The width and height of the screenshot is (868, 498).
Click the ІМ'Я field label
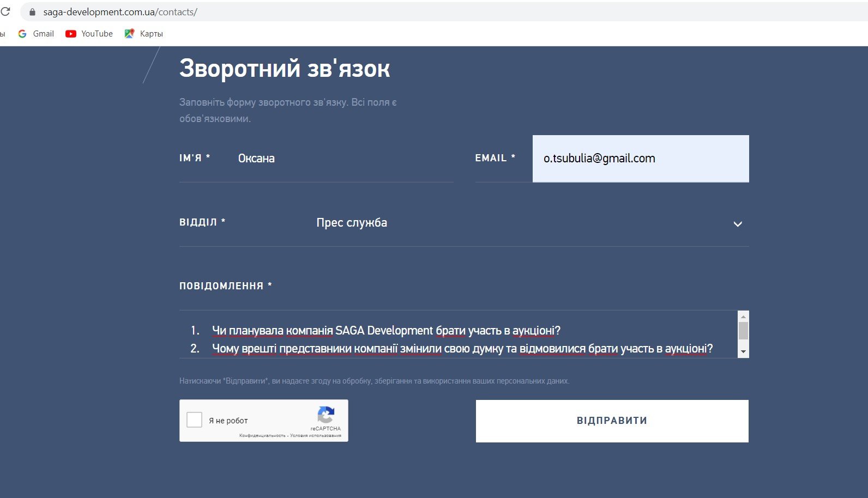tap(195, 158)
